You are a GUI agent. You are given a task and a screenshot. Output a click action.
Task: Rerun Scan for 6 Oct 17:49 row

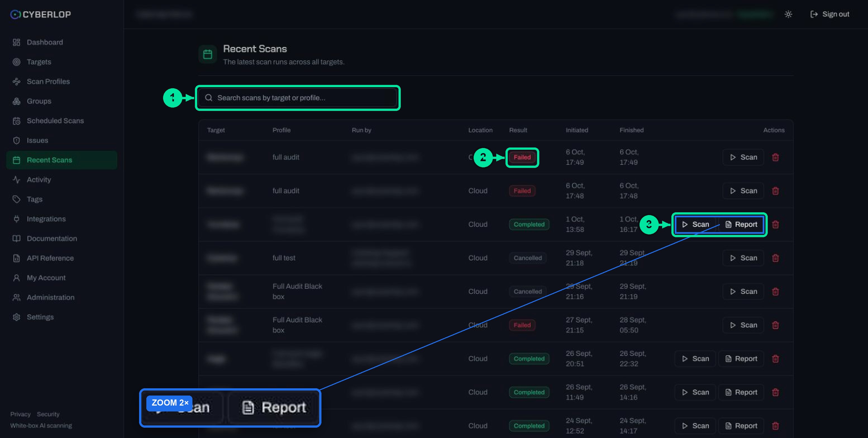pyautogui.click(x=743, y=157)
